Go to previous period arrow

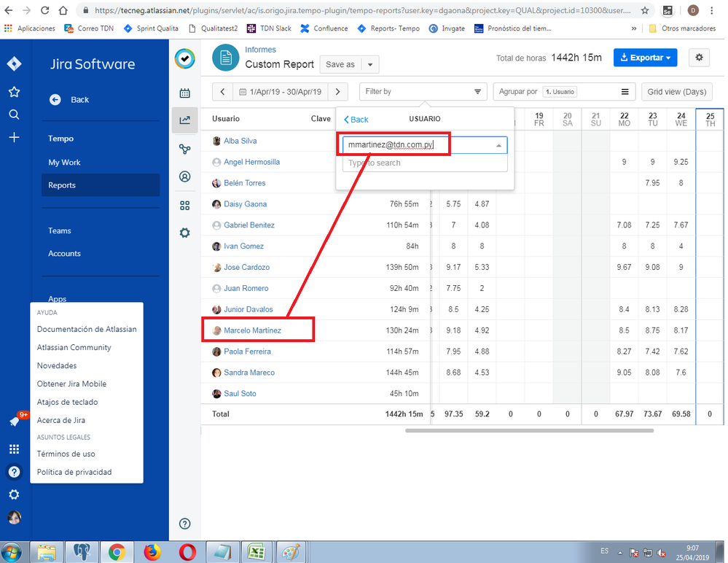coord(222,92)
